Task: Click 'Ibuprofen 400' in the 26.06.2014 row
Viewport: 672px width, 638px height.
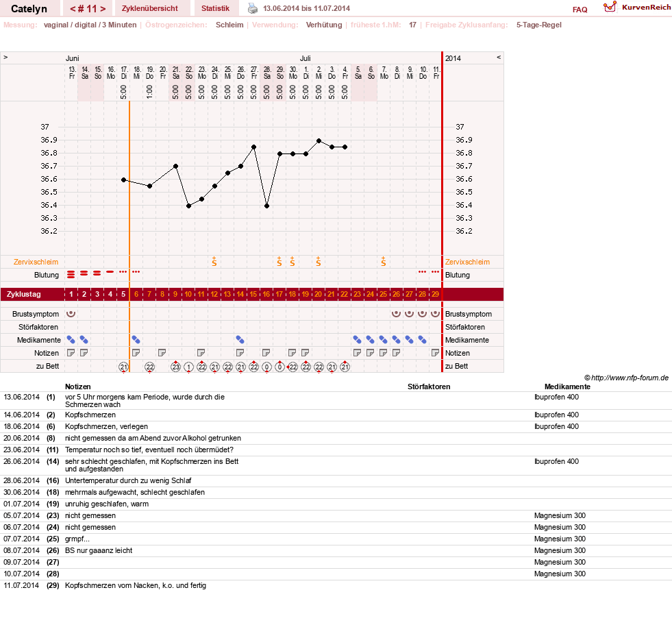Action: pos(556,461)
